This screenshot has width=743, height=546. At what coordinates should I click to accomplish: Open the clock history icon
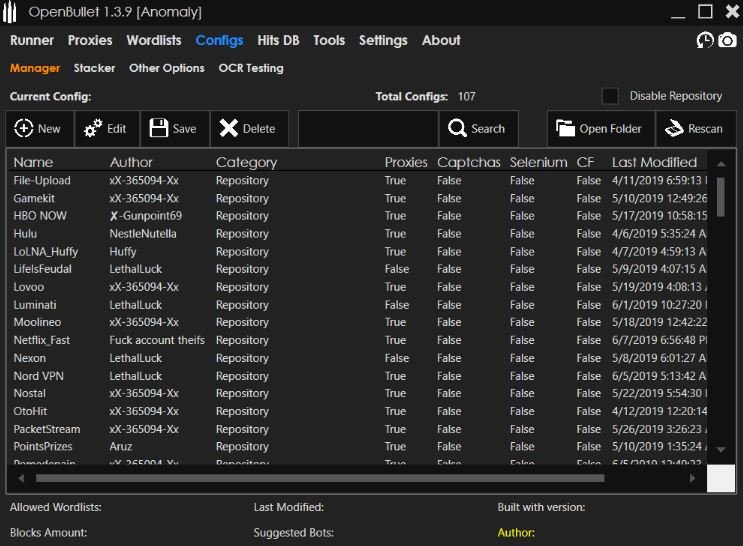[x=705, y=40]
